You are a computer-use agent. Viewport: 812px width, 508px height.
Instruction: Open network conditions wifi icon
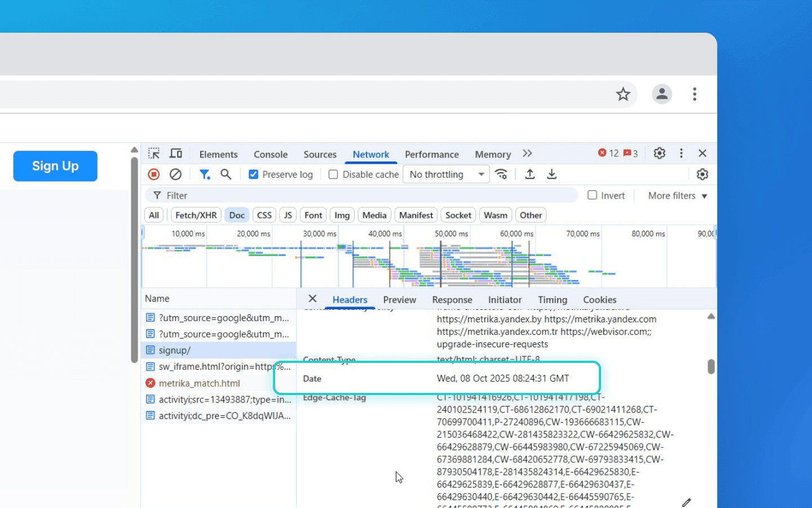point(501,174)
